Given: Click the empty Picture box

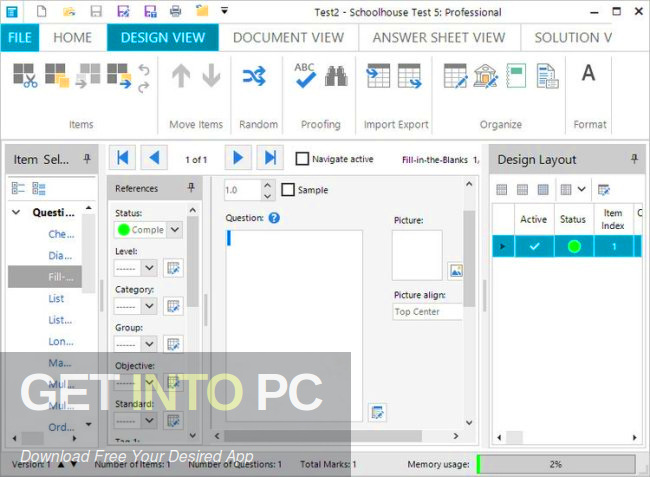Looking at the screenshot, I should pyautogui.click(x=417, y=255).
